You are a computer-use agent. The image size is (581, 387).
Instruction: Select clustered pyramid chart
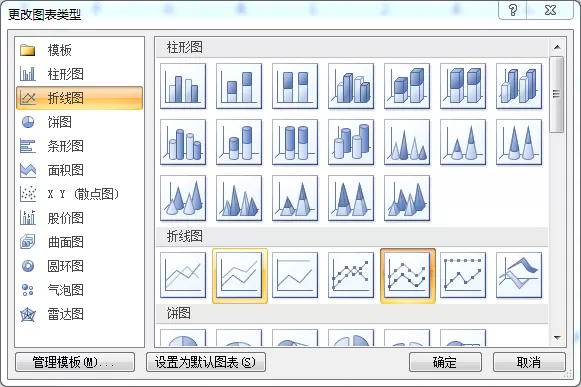[x=239, y=198]
